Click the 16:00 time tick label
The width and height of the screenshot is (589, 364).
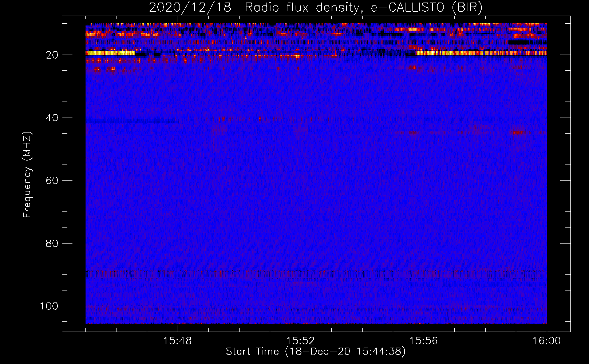tap(546, 341)
